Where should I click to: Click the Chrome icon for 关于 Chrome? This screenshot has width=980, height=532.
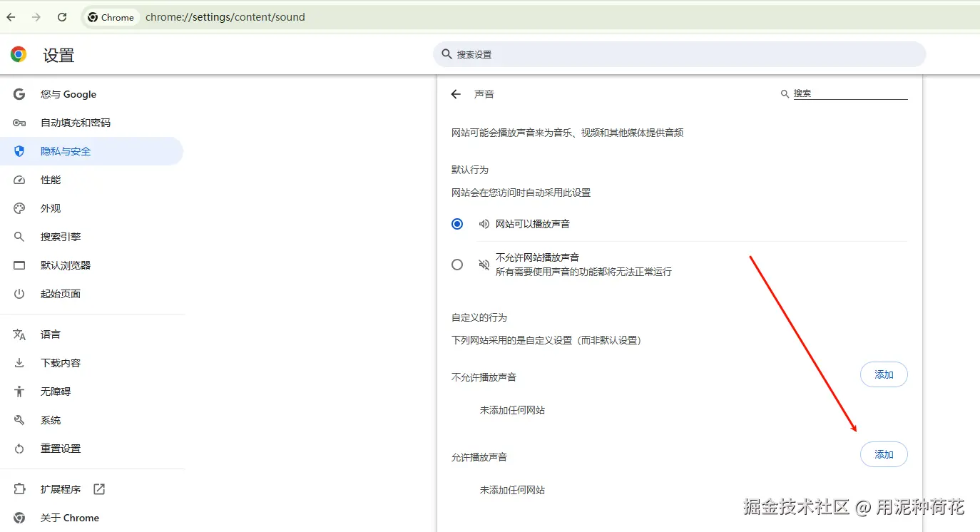[19, 518]
